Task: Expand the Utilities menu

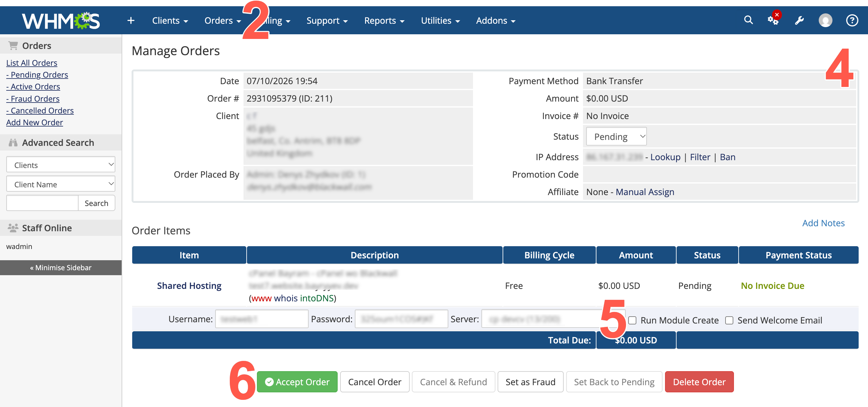Action: click(x=440, y=21)
